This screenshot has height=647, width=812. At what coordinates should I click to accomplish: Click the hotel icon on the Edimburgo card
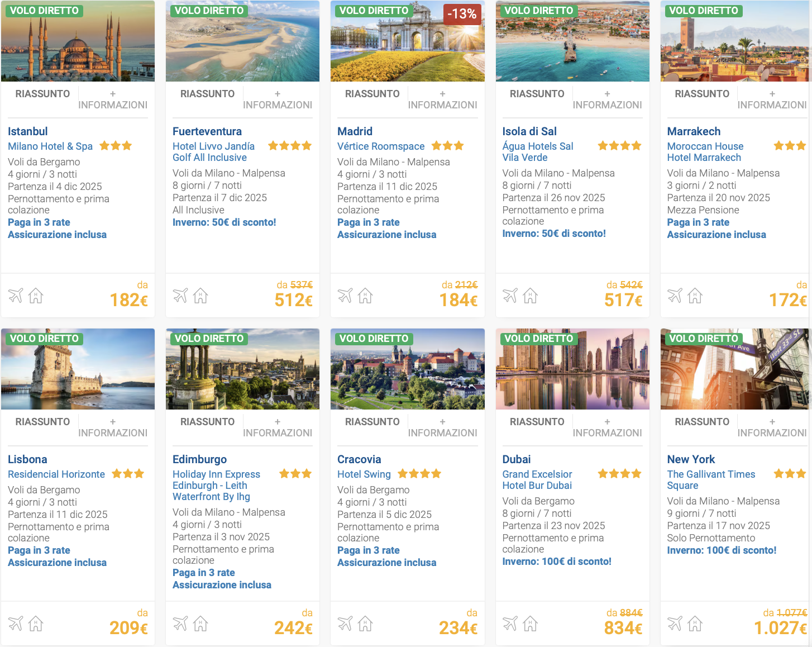200,624
